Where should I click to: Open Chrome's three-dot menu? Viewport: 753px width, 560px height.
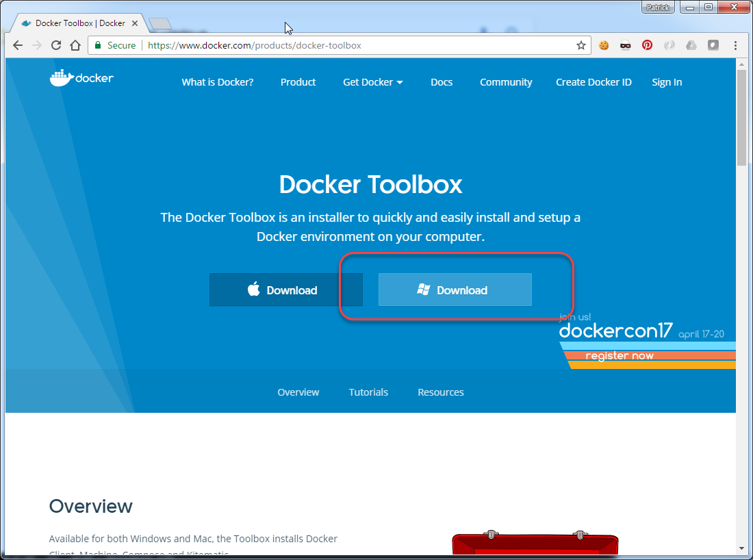(x=735, y=45)
